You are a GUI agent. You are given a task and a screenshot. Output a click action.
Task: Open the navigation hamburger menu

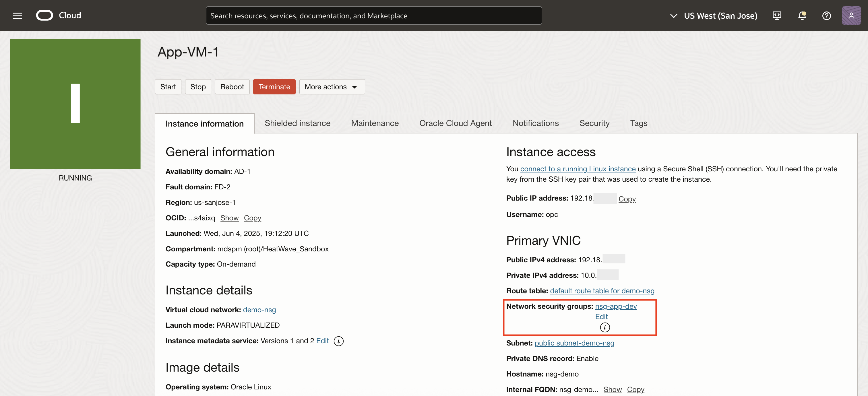click(17, 15)
